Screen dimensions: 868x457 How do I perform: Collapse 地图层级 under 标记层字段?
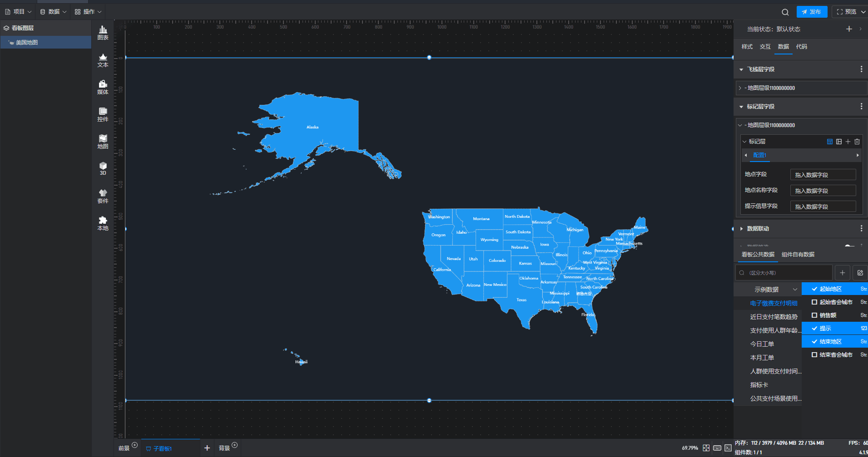tap(740, 125)
